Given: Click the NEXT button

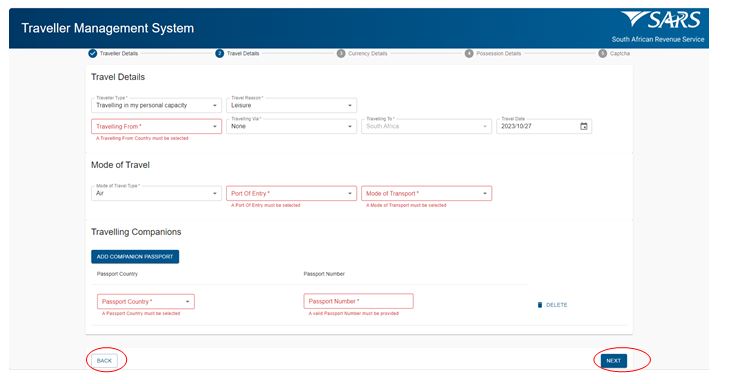Looking at the screenshot, I should coord(614,361).
